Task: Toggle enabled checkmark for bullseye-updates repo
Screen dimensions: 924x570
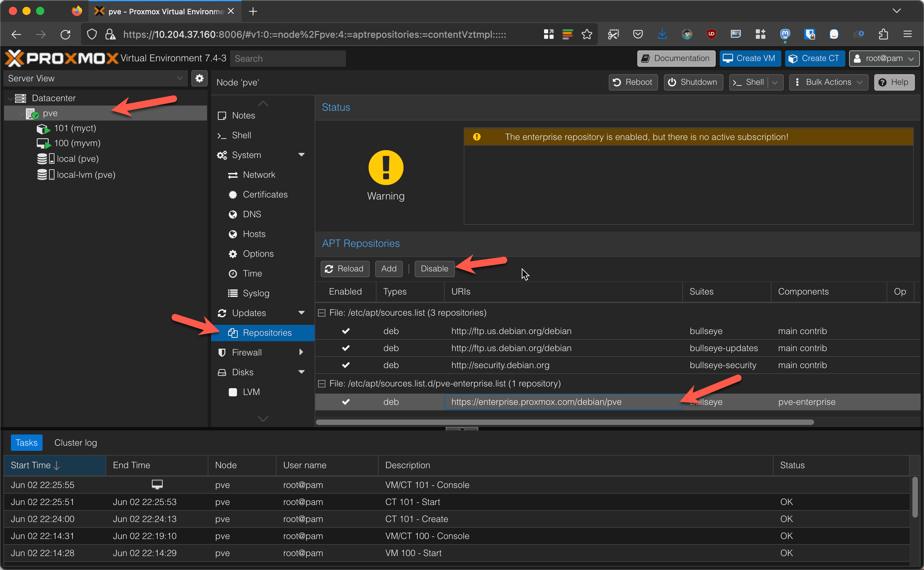Action: (346, 348)
